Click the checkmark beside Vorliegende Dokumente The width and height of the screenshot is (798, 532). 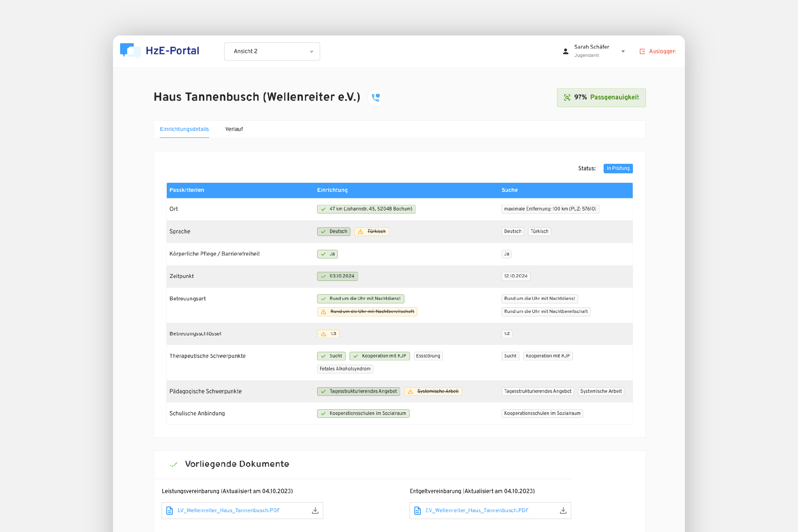coord(174,465)
